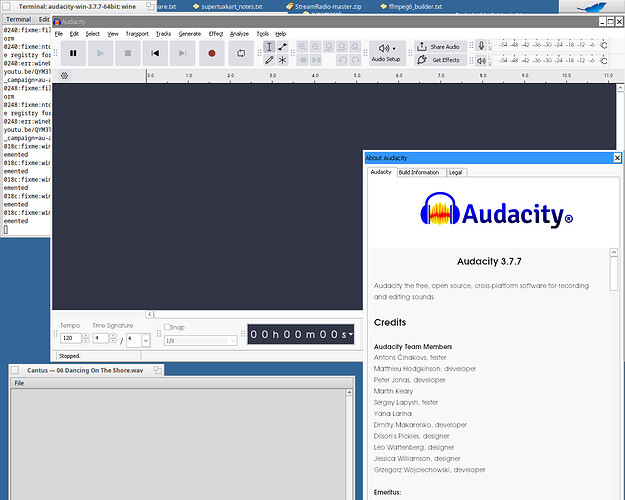Viewport: 625px width, 500px height.
Task: Click the speaker playback meter icon
Action: pyautogui.click(x=481, y=61)
